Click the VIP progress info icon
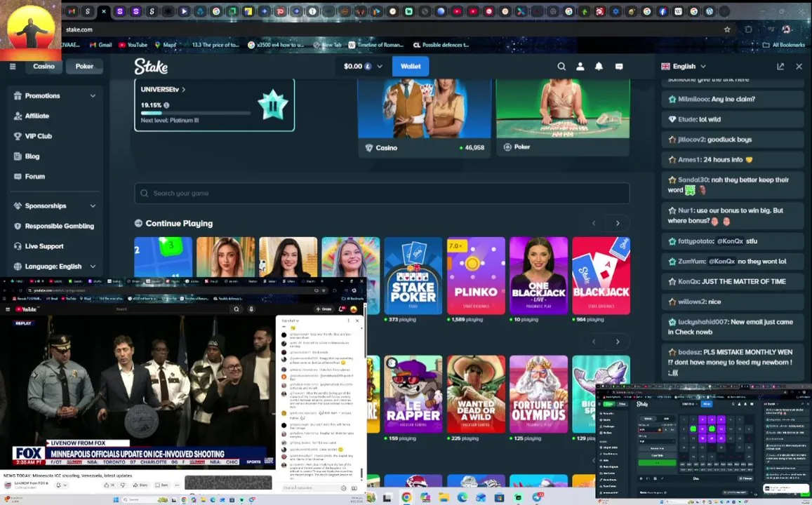Viewport: 812px width, 505px height. click(166, 105)
